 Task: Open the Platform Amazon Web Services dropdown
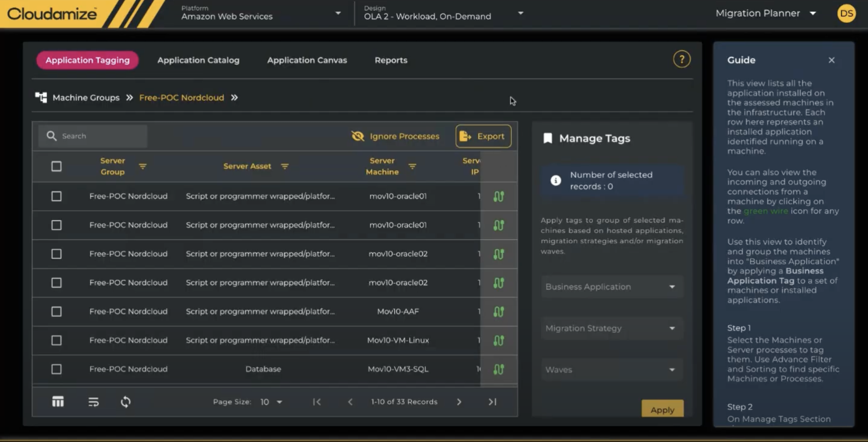pyautogui.click(x=261, y=13)
